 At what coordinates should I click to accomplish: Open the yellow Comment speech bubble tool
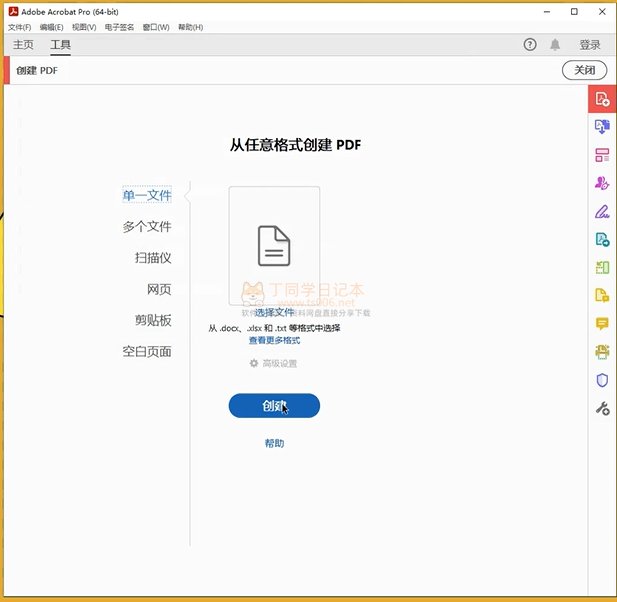click(602, 323)
